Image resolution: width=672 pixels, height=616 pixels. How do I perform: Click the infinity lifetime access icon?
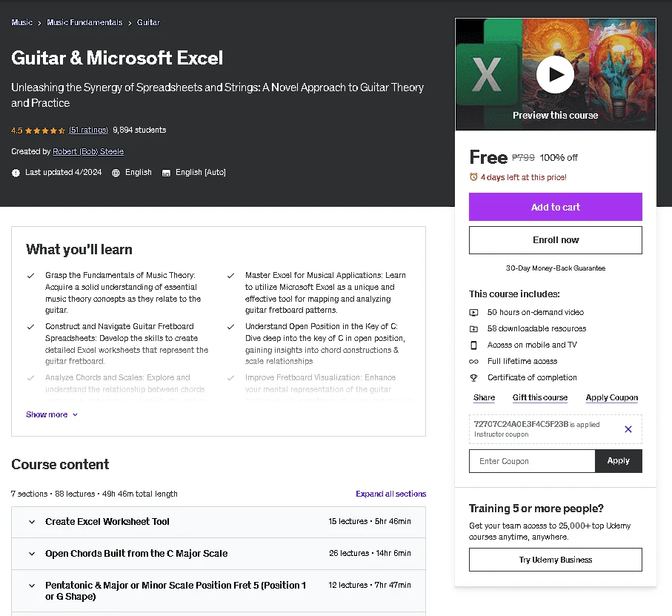click(473, 361)
